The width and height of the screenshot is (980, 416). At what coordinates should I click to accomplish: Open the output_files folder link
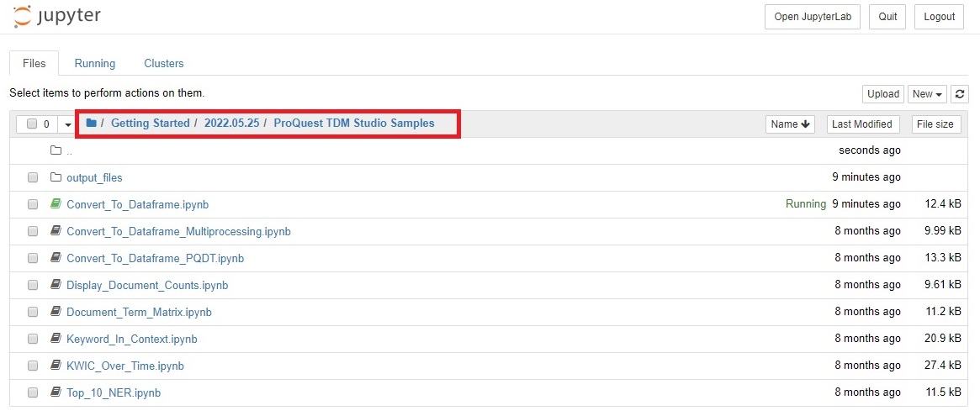[94, 178]
